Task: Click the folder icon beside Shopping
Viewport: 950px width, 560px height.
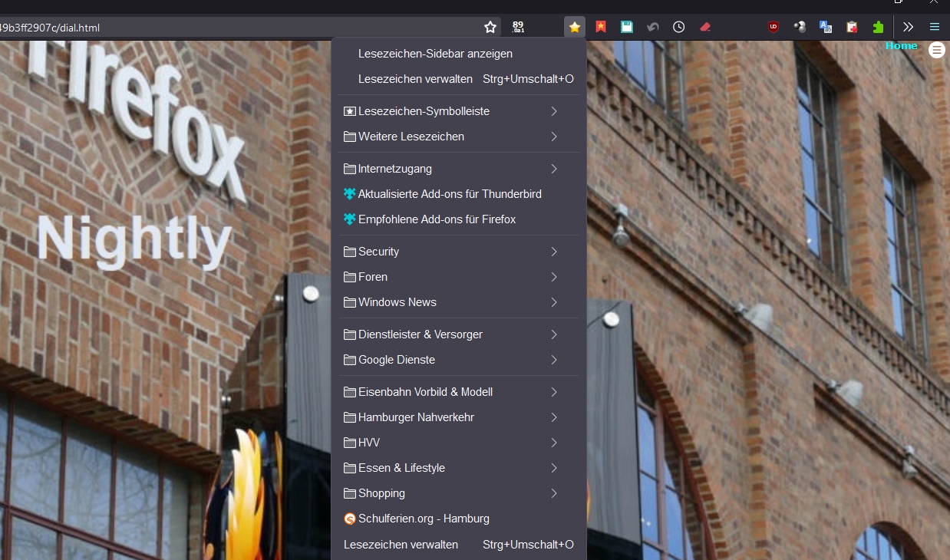Action: [x=350, y=493]
